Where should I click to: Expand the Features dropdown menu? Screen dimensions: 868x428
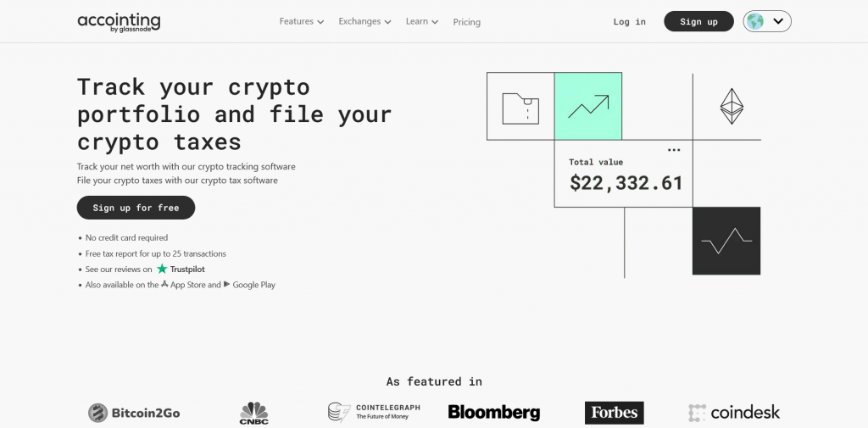coord(302,21)
